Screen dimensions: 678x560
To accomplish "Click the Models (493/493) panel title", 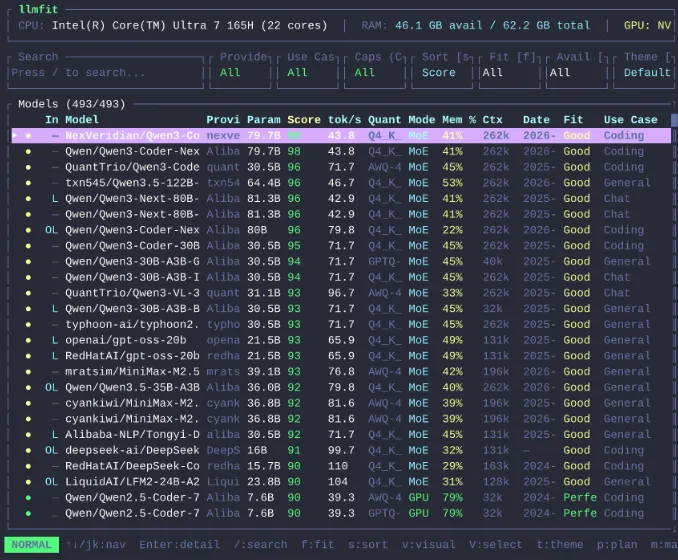I will click(71, 104).
